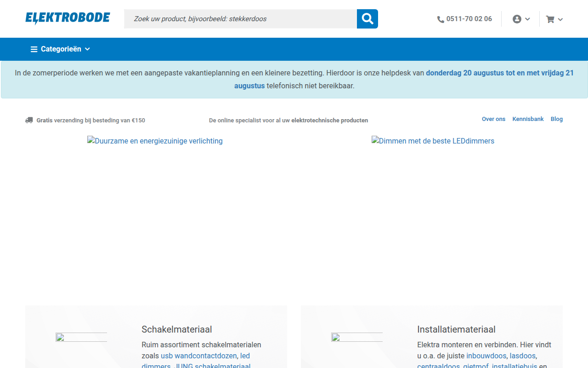This screenshot has width=588, height=368.
Task: Call phone number 0511-70 02 06
Action: coord(469,19)
